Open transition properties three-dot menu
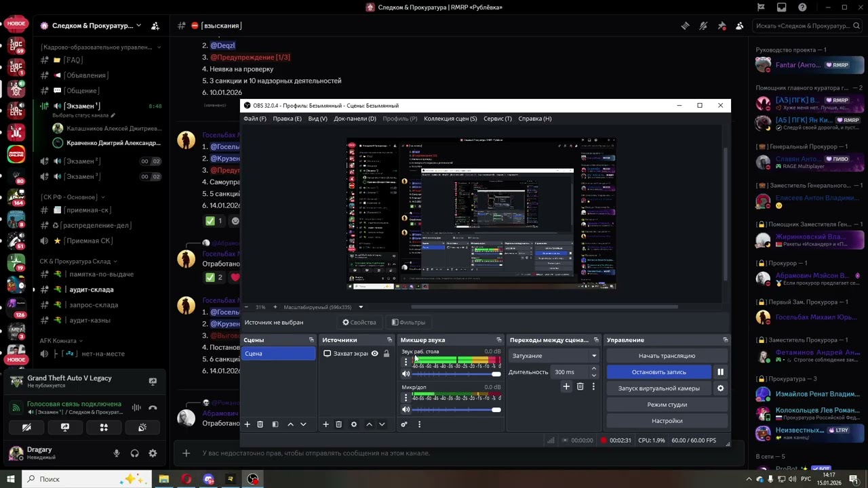 click(x=593, y=386)
